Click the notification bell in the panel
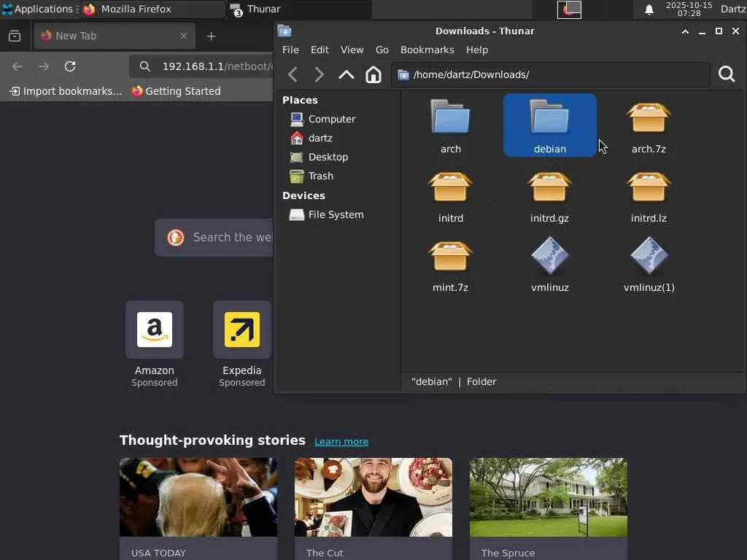Screen dimensions: 747x560 tap(649, 9)
